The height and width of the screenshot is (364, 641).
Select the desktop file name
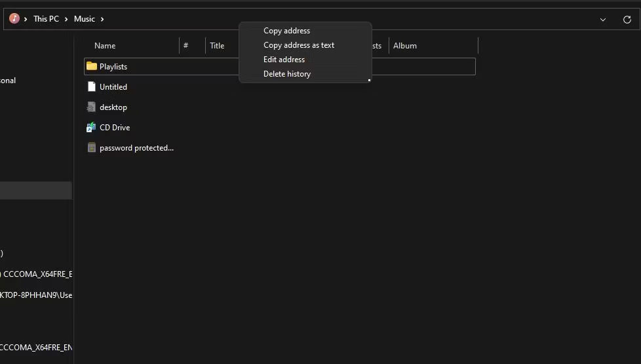113,107
